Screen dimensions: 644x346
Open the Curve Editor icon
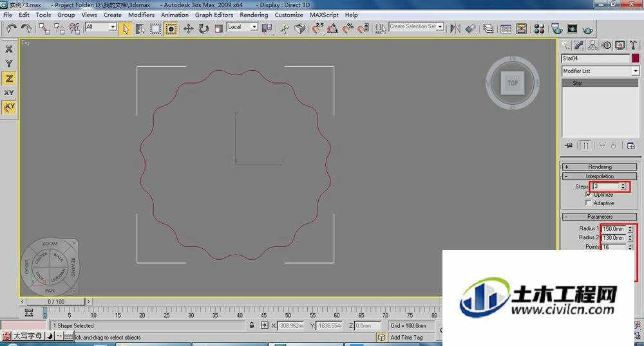click(x=506, y=29)
